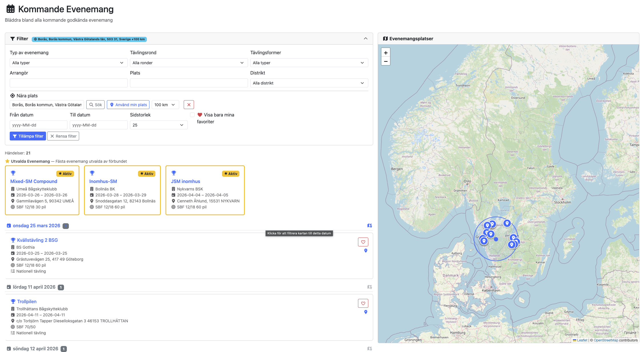The image size is (644, 352).
Task: Zoom in on the map
Action: pos(385,53)
